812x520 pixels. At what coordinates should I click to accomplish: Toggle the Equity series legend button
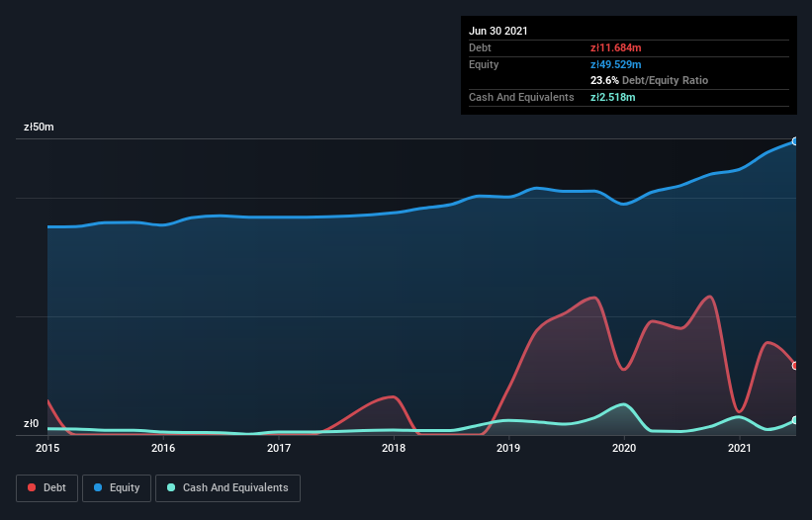coord(117,488)
